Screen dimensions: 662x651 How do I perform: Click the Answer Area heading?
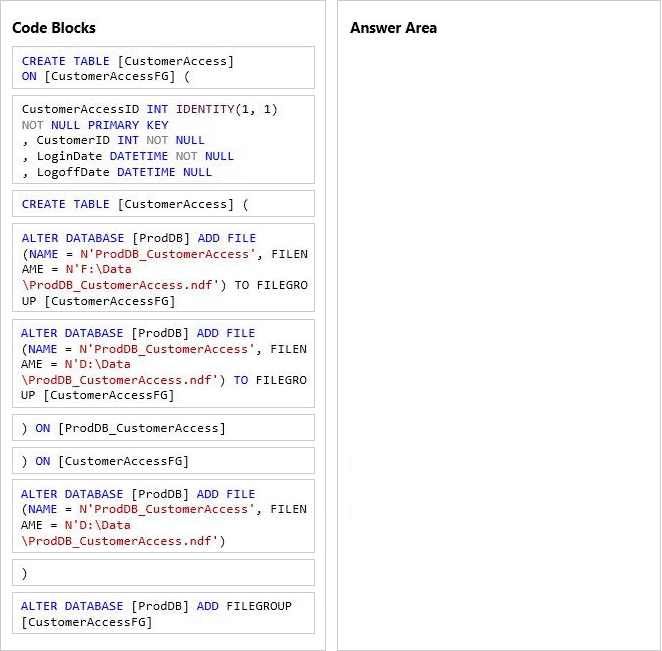[x=393, y=28]
